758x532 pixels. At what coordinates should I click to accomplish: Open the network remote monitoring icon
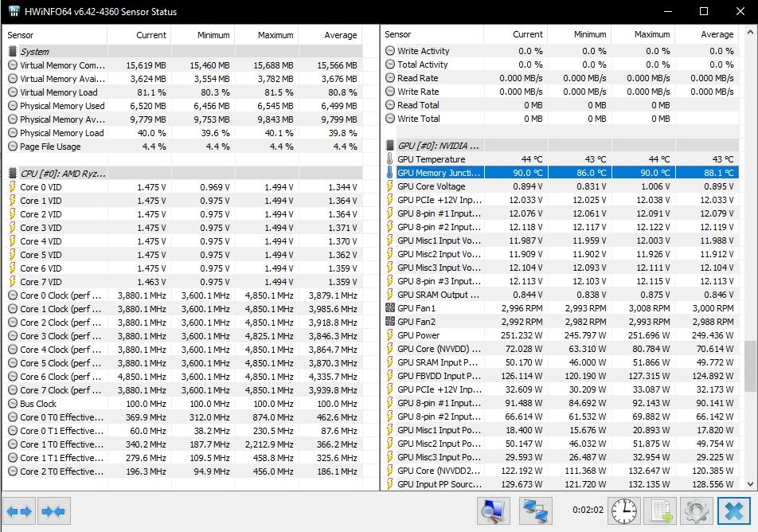click(535, 510)
